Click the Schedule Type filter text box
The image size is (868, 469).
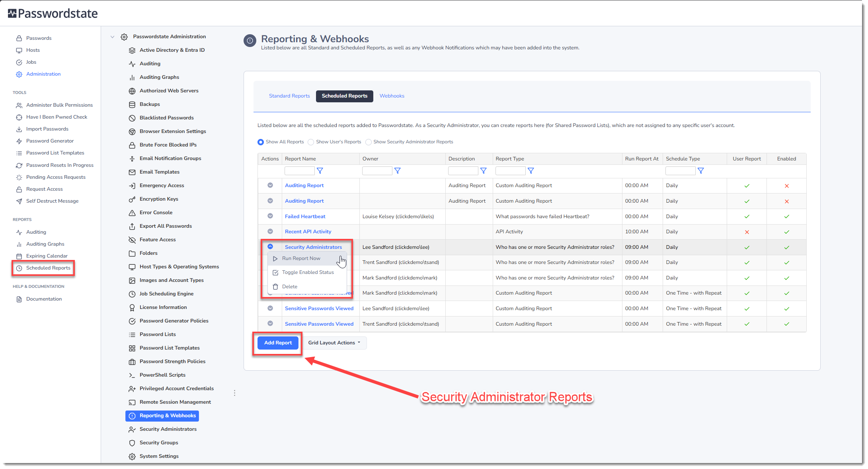pyautogui.click(x=681, y=171)
